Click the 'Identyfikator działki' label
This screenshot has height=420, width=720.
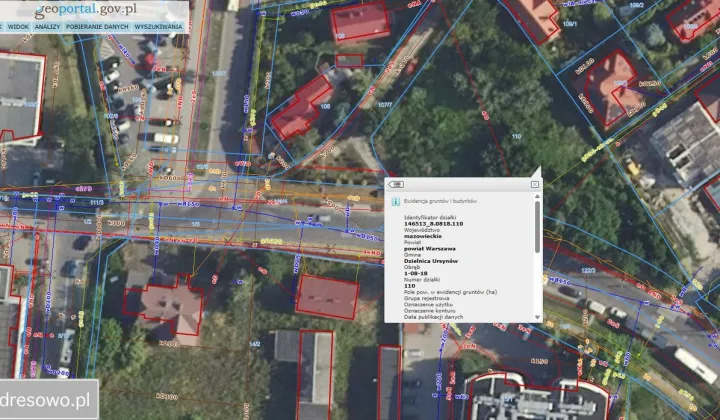(430, 218)
